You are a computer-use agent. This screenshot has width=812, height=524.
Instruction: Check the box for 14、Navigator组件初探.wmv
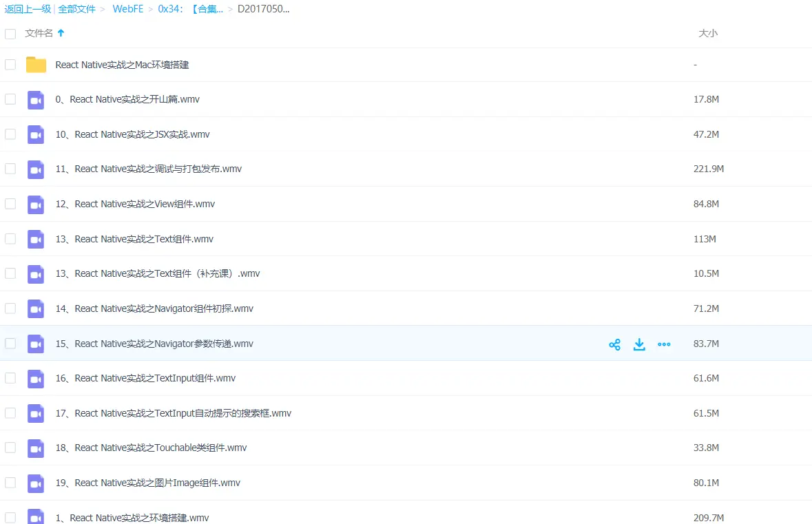(x=10, y=308)
